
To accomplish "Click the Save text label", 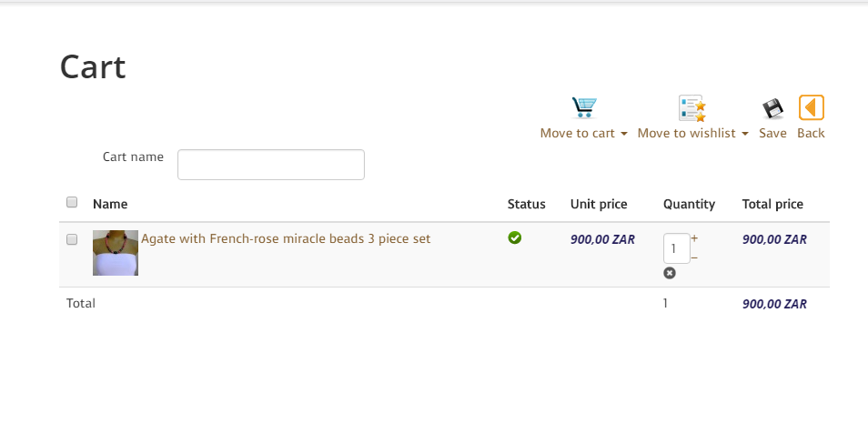I will (772, 134).
